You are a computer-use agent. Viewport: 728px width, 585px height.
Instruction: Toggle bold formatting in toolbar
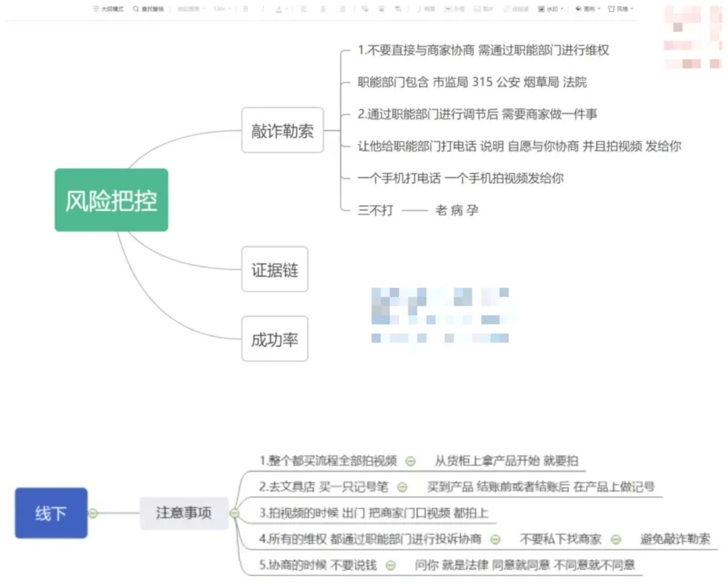click(x=245, y=9)
